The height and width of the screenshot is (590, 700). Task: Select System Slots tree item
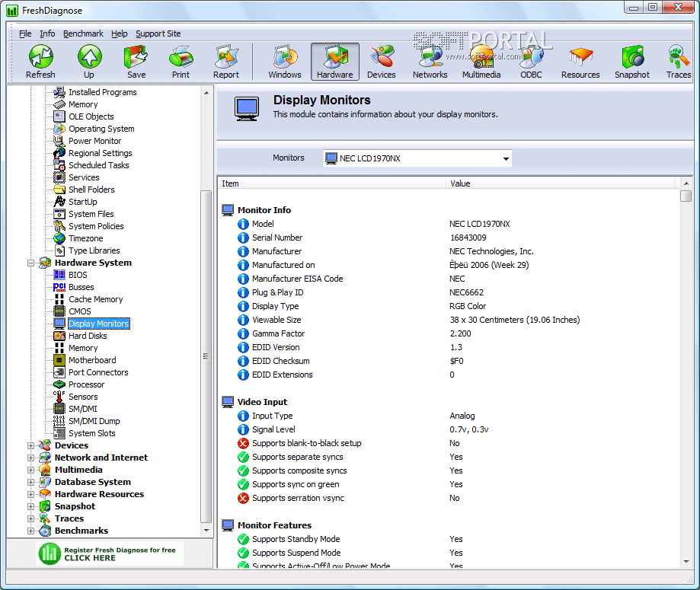point(92,433)
